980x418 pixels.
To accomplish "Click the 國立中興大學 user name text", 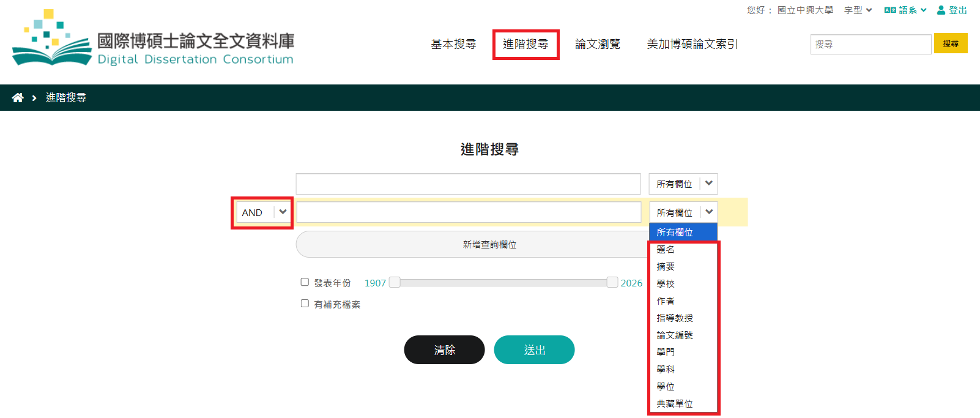I will (x=805, y=10).
